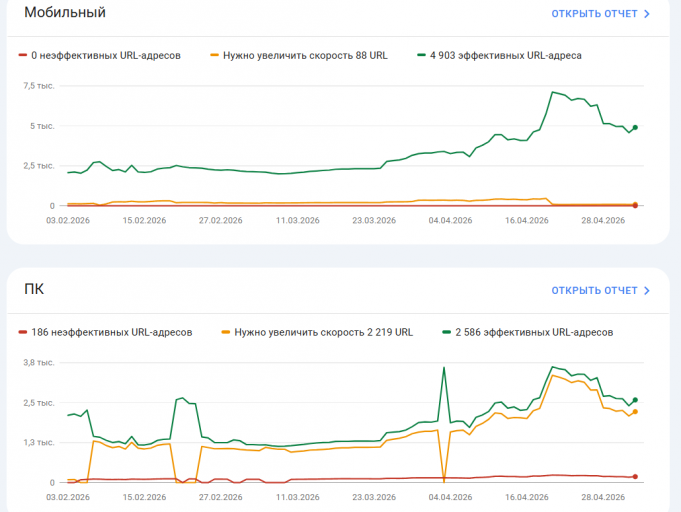Click red endpoint dot on ПК chart
Image resolution: width=681 pixels, height=512 pixels.
635,476
